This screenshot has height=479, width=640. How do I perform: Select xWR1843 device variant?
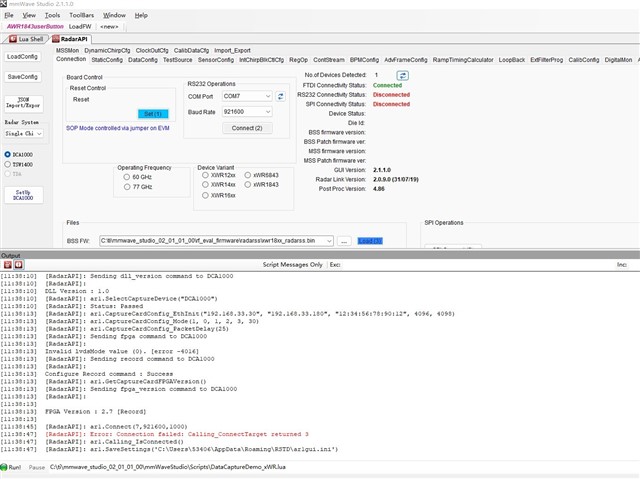(x=248, y=184)
